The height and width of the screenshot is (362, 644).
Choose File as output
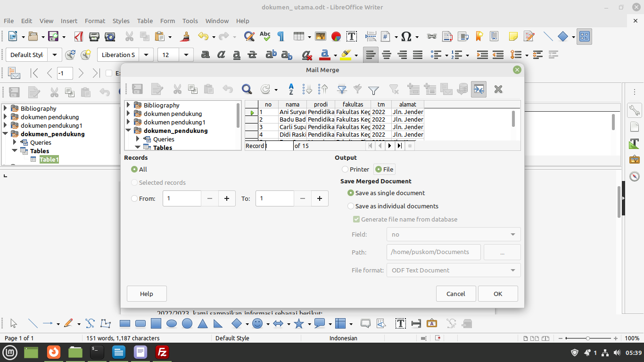[379, 169]
